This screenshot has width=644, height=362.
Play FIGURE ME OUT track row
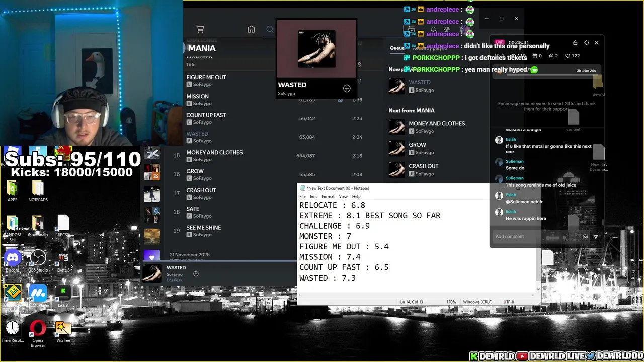pos(274,81)
